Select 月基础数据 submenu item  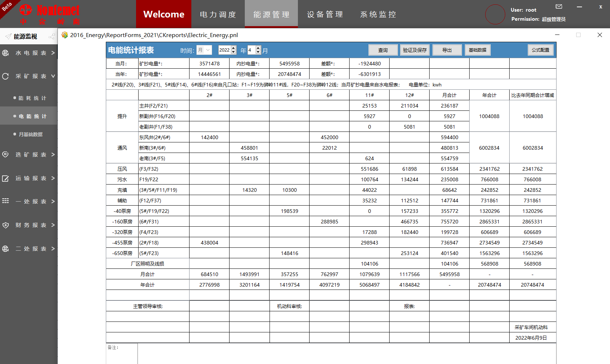29,134
